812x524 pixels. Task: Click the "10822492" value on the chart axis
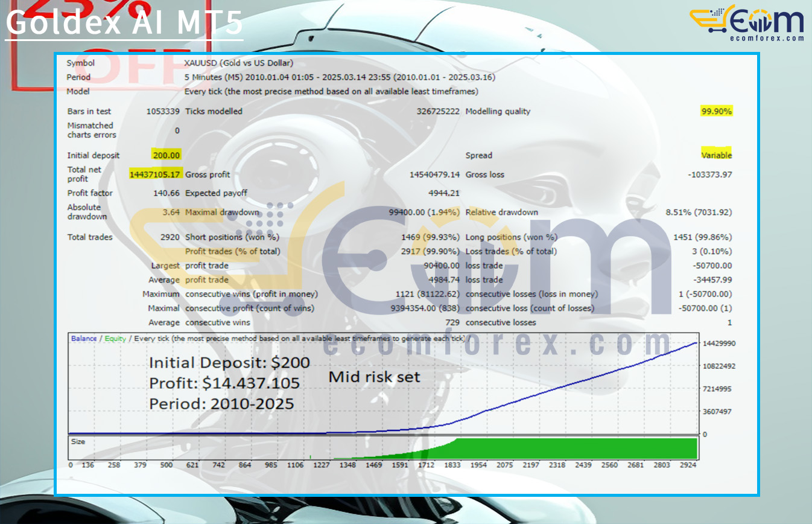click(x=718, y=366)
